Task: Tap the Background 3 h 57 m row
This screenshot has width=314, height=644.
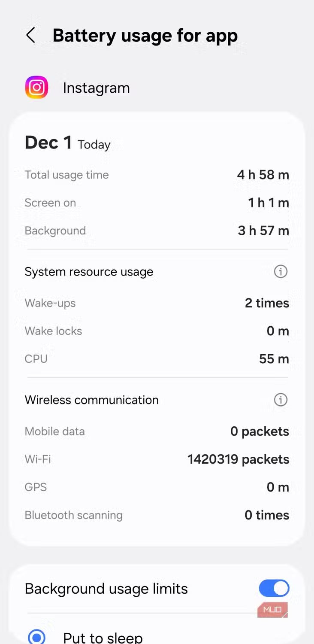Action: tap(157, 231)
